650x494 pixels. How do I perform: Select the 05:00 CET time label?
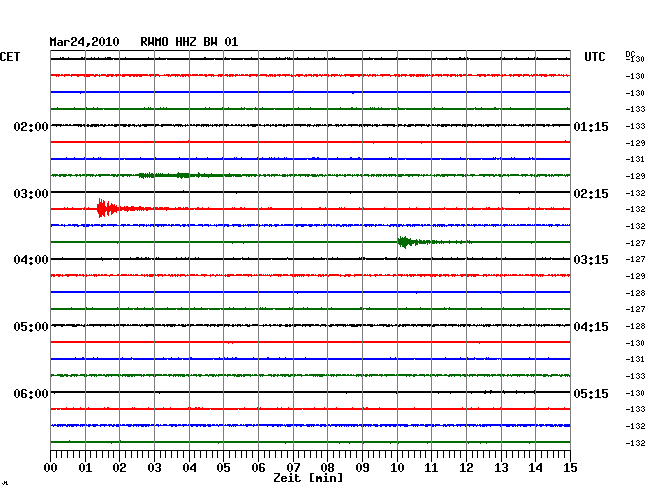tap(31, 327)
